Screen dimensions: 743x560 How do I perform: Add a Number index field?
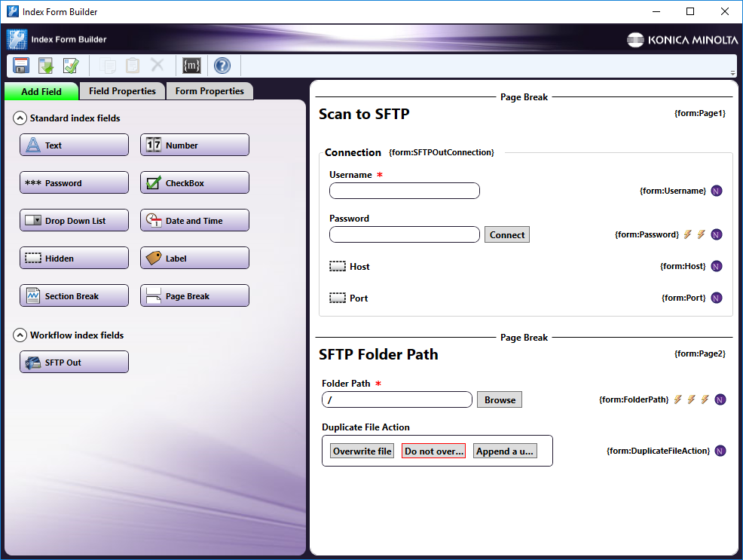coord(194,145)
